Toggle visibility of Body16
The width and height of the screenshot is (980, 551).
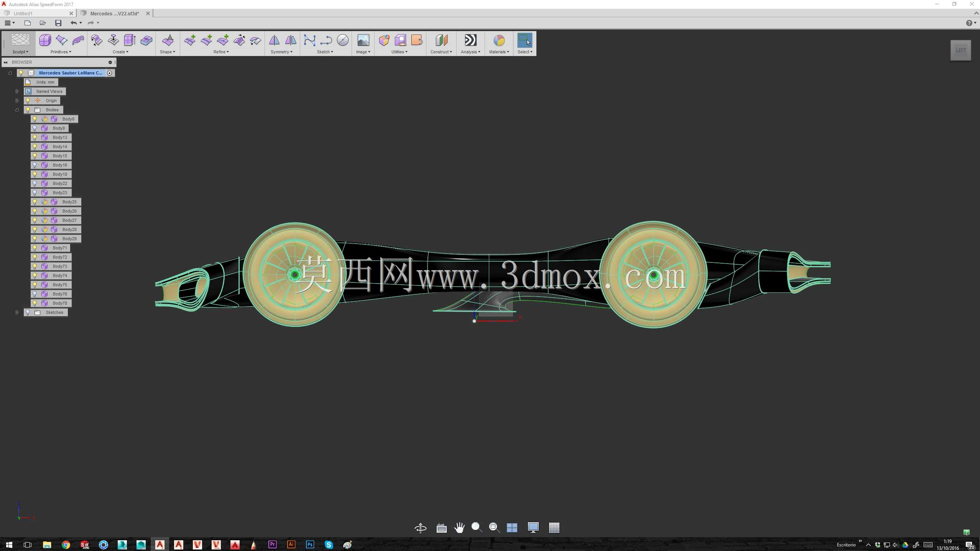pos(35,165)
